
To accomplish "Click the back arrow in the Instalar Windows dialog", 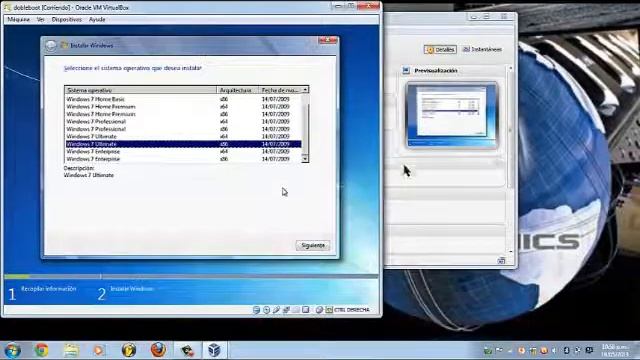I will pyautogui.click(x=51, y=45).
